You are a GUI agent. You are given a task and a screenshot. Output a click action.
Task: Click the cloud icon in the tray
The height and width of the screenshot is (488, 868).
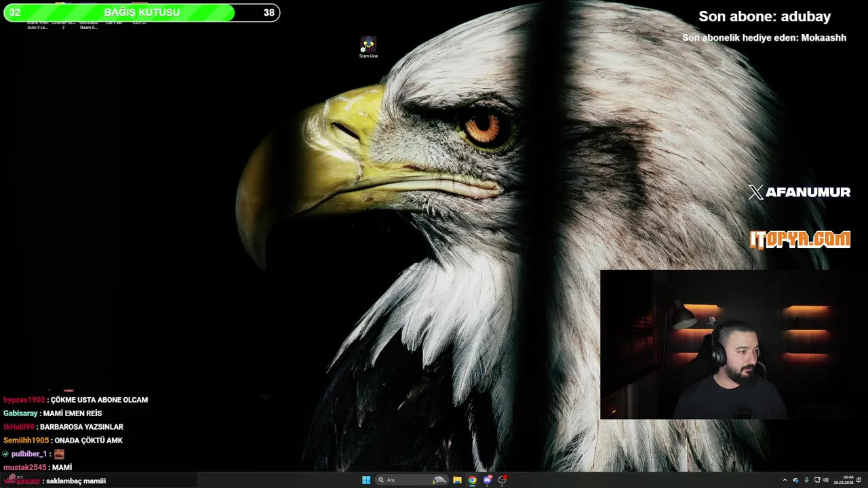(796, 480)
